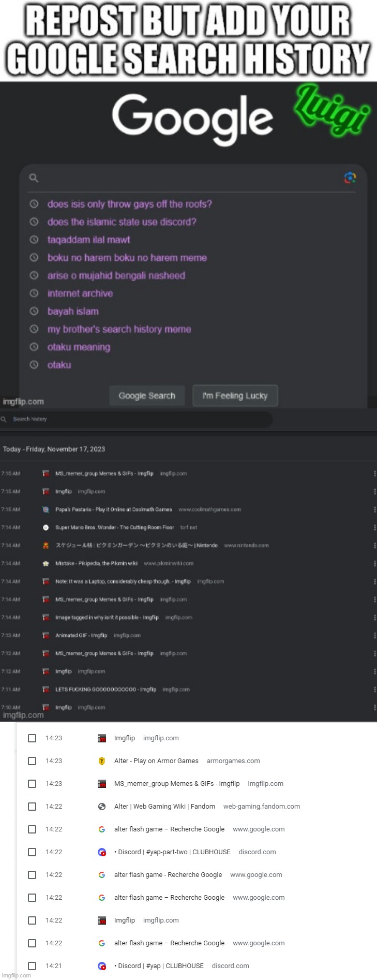The image size is (377, 980).
Task: Open three-dot menu on Pikipedia Mistake row
Action: click(374, 563)
